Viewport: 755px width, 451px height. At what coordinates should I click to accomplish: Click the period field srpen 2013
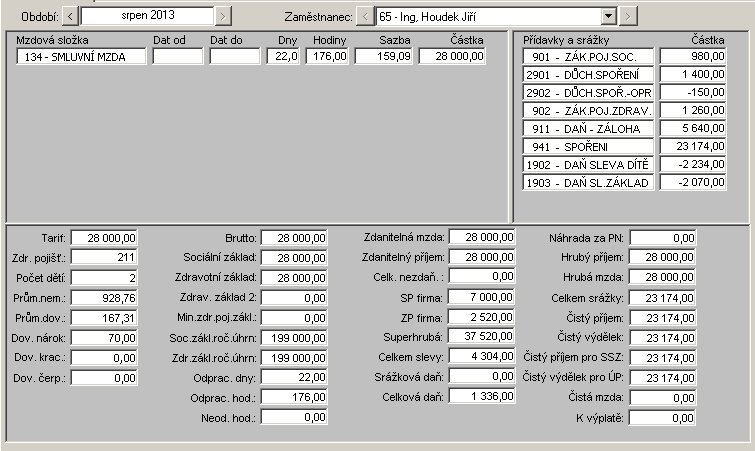(x=148, y=16)
